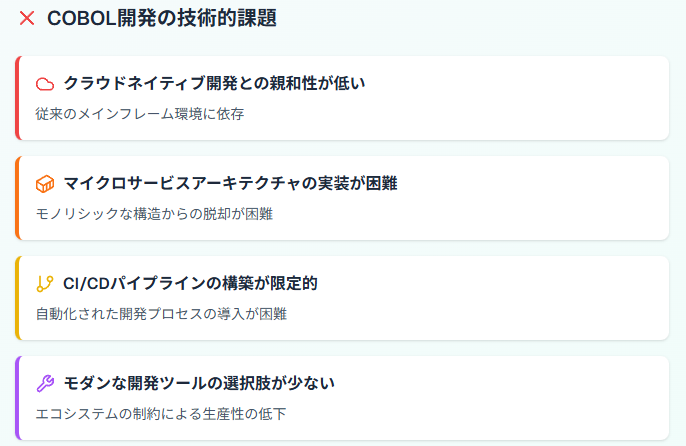Click the orange container box icon
Viewport: 686px width, 446px height.
pos(45,184)
